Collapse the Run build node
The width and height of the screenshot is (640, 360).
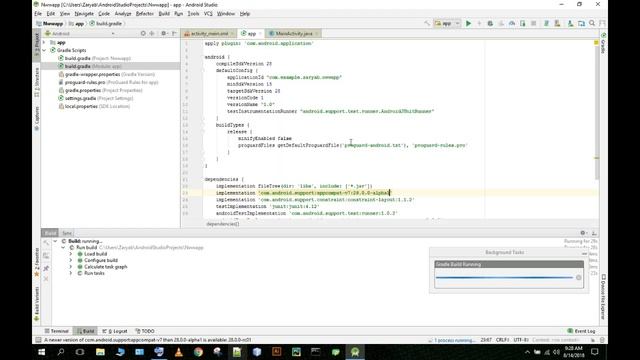point(63,247)
